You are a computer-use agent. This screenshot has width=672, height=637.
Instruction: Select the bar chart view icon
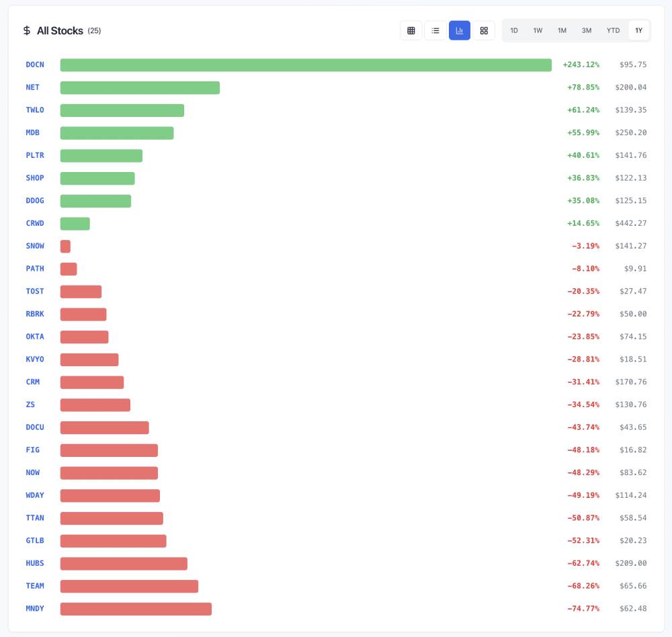click(x=460, y=30)
